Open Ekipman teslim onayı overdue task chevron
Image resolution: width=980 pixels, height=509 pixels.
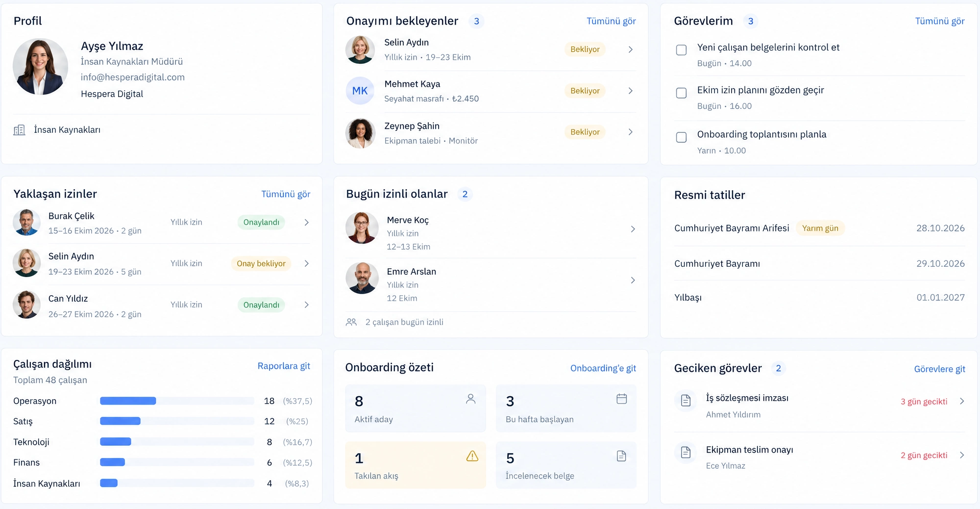(x=962, y=455)
